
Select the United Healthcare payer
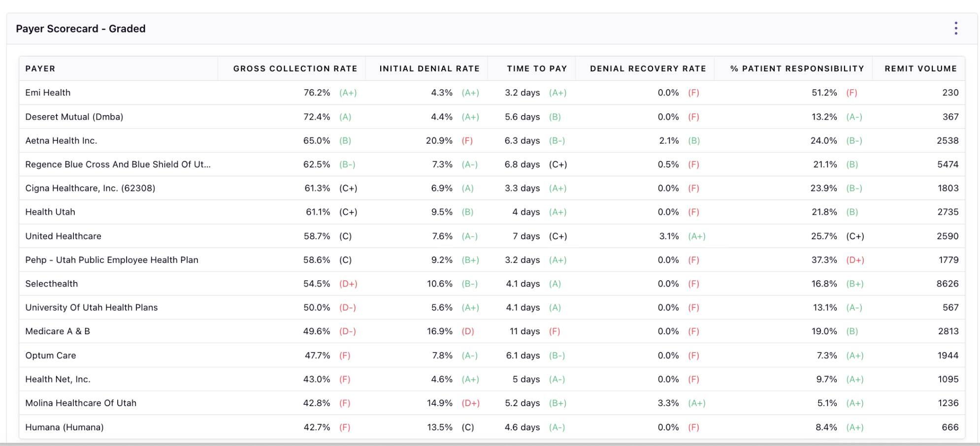(63, 236)
